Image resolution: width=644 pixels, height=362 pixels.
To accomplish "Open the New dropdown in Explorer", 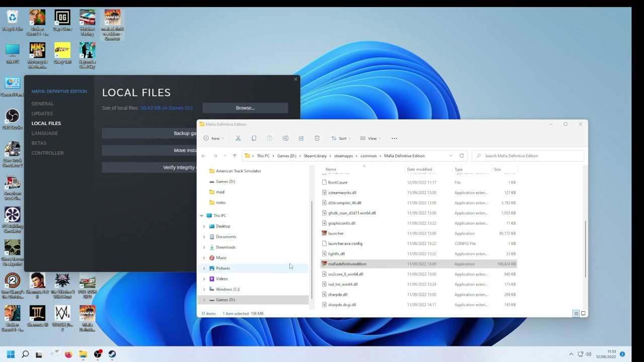I will pos(214,138).
